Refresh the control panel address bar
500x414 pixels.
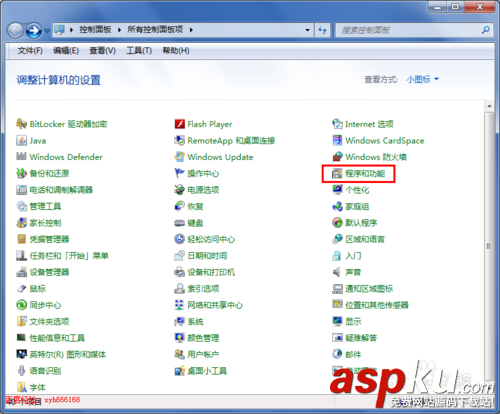point(322,30)
